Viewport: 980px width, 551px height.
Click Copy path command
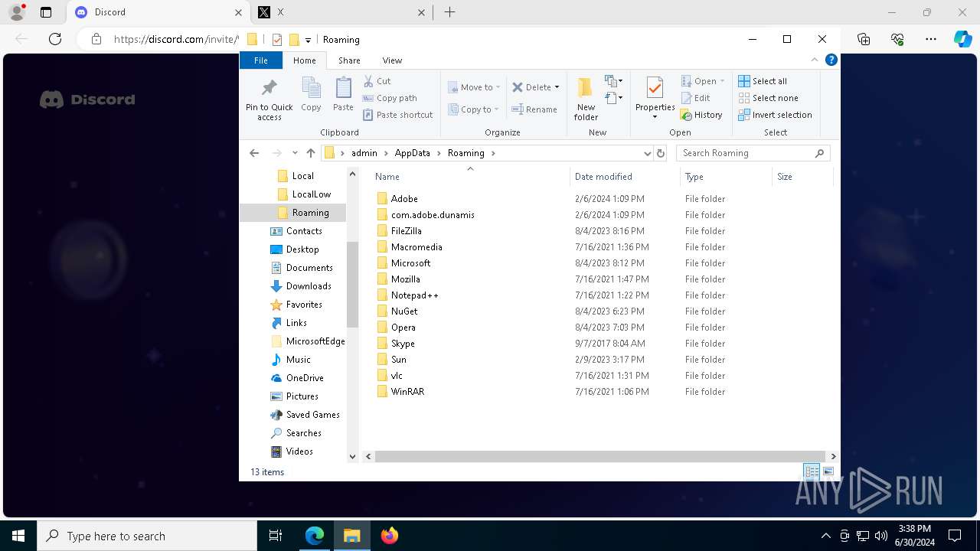(x=390, y=98)
